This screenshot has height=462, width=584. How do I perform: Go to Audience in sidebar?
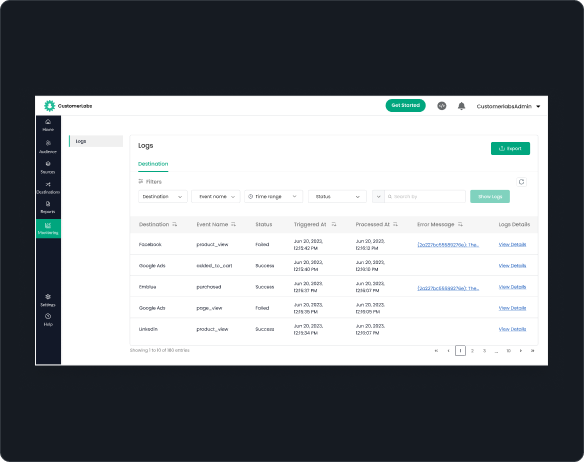point(48,147)
